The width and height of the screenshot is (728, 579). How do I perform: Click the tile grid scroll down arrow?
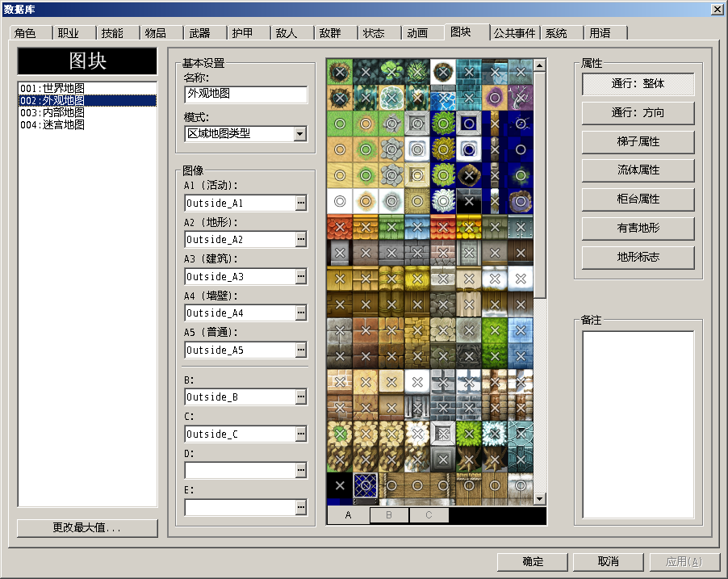[539, 499]
